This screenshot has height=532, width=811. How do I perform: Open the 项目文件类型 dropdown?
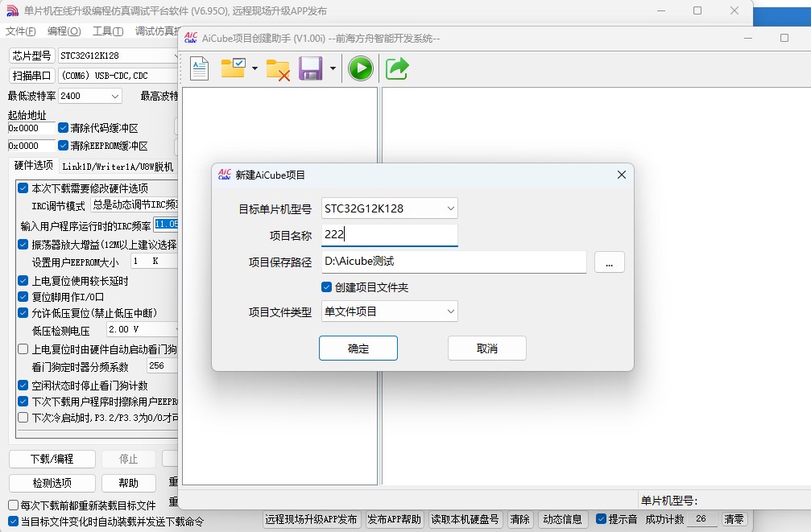390,311
